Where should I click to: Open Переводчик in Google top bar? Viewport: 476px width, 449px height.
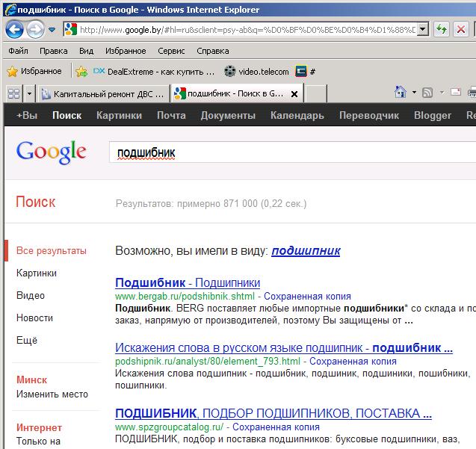click(369, 115)
